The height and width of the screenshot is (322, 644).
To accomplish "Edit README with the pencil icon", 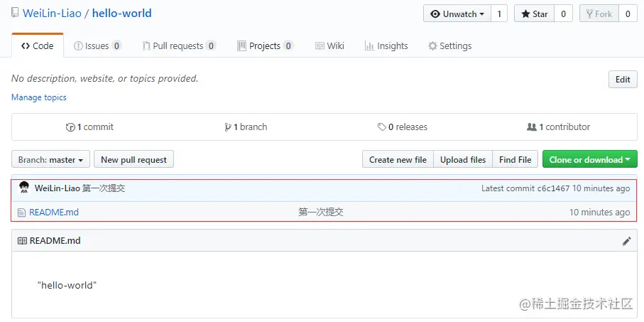I will click(x=626, y=241).
